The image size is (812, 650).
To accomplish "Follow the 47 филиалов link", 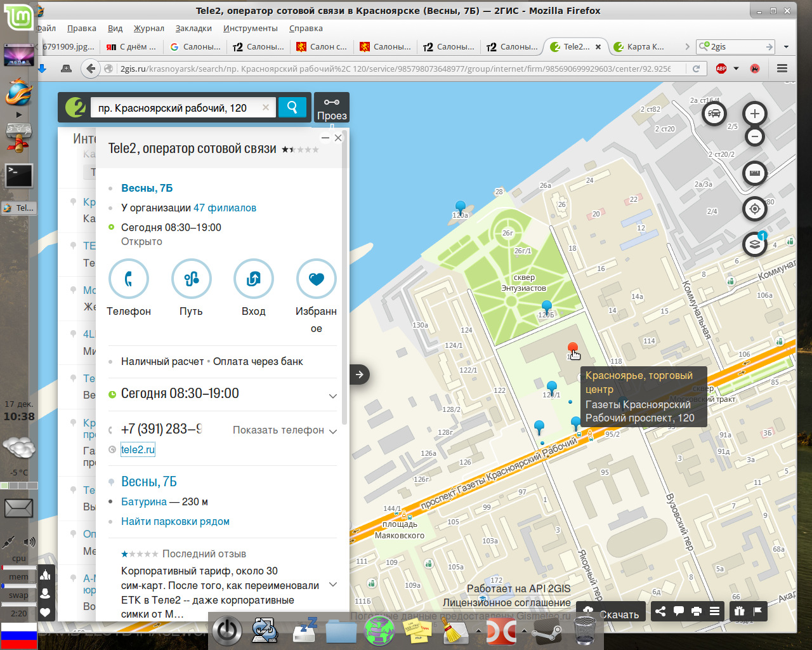I will tap(225, 208).
